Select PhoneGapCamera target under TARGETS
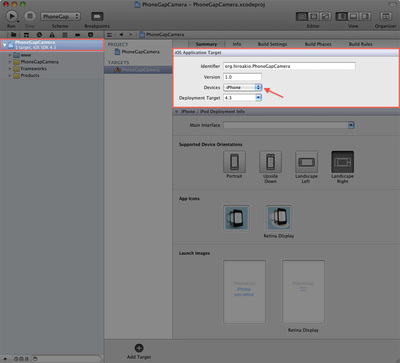400x363 pixels. 138,70
